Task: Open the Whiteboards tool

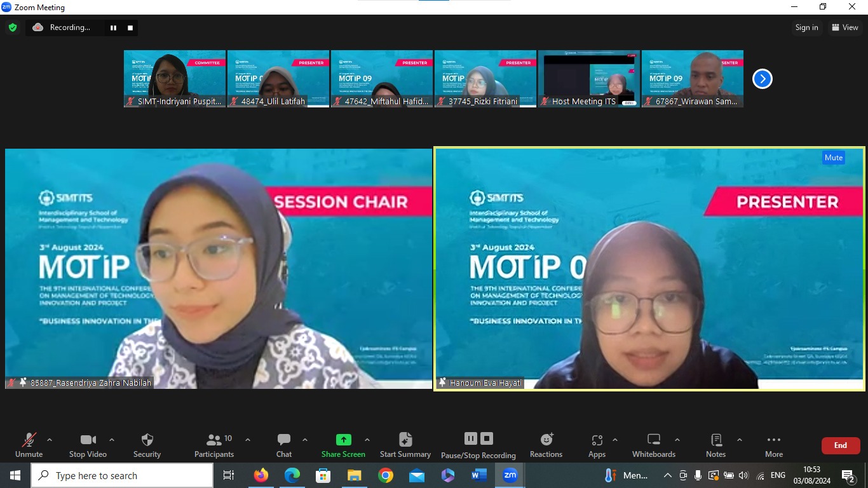Action: click(653, 445)
